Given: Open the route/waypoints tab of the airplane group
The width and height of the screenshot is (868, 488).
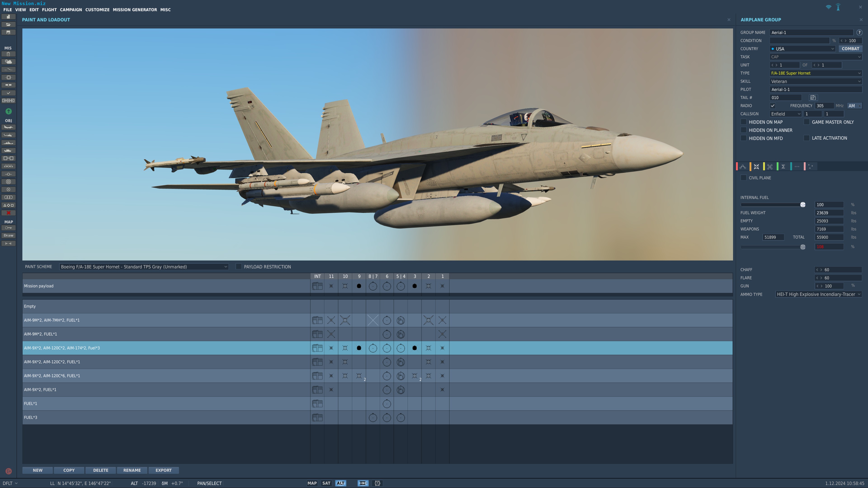Looking at the screenshot, I should pyautogui.click(x=743, y=166).
